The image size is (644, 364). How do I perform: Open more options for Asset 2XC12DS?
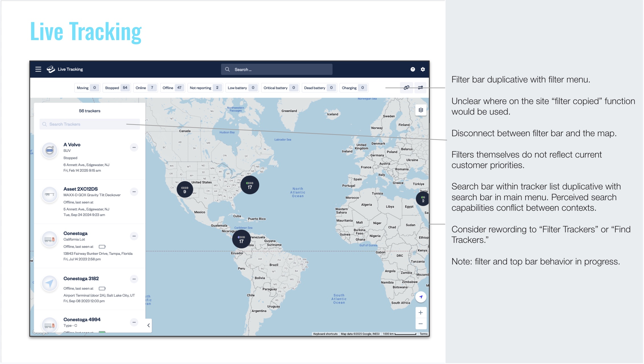pyautogui.click(x=134, y=192)
